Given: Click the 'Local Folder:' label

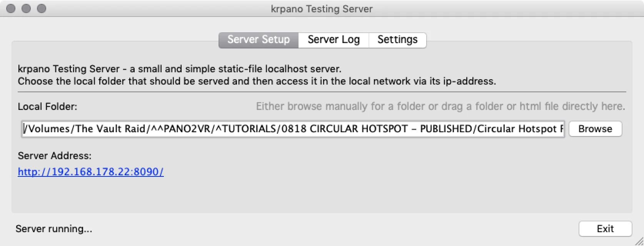Looking at the screenshot, I should tap(47, 106).
